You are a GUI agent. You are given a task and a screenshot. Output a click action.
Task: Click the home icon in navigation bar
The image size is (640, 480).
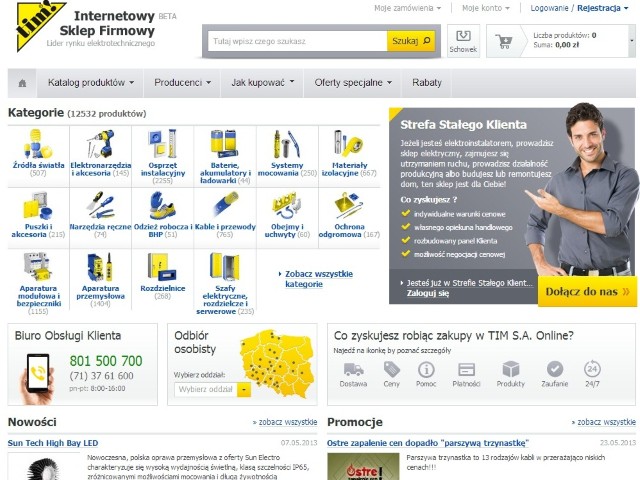point(22,83)
